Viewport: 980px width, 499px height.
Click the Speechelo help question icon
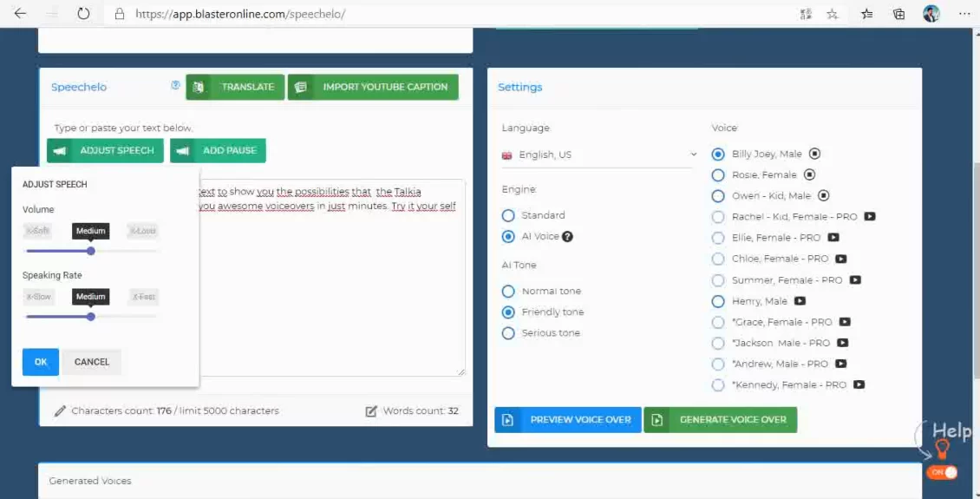[175, 86]
